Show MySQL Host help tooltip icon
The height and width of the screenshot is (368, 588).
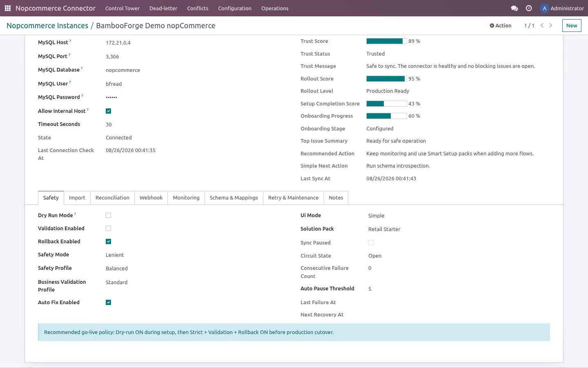coord(70,41)
